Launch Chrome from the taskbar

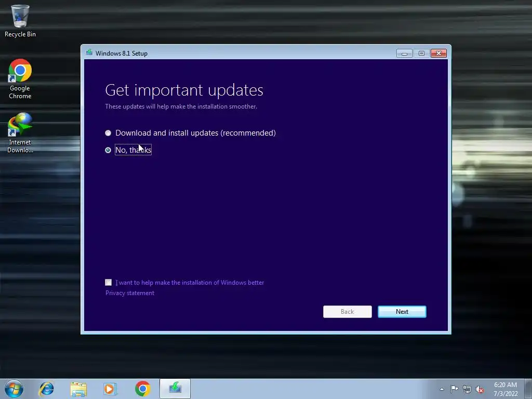142,389
